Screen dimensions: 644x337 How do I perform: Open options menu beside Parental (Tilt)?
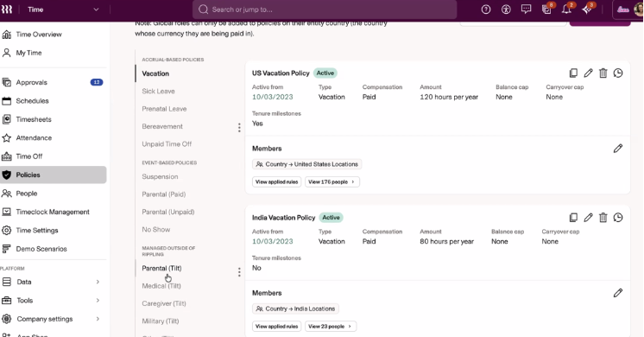239,272
